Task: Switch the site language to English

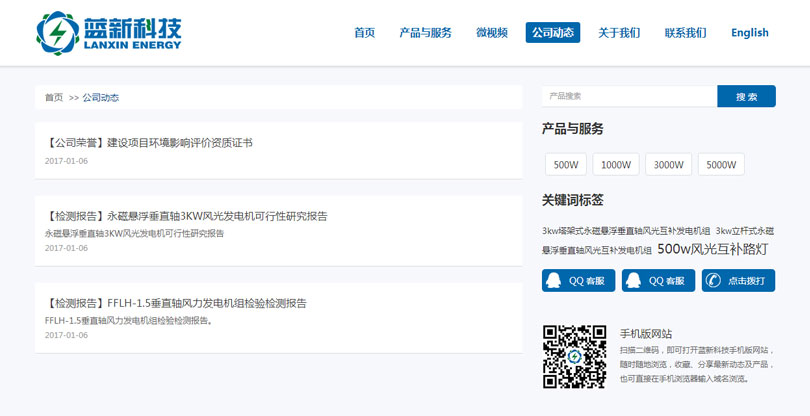Action: click(749, 33)
